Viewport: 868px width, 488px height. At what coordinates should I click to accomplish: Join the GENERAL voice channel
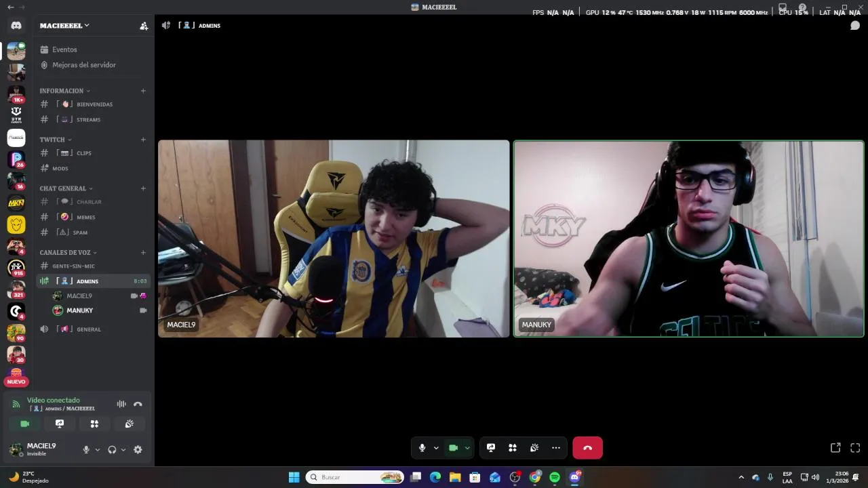pyautogui.click(x=94, y=329)
